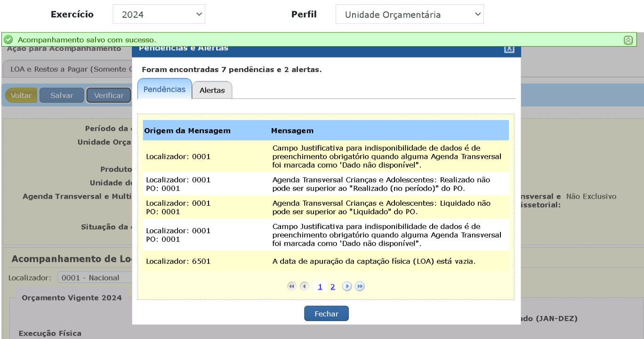Jump to last page of pendências
This screenshot has width=644, height=339.
point(360,286)
